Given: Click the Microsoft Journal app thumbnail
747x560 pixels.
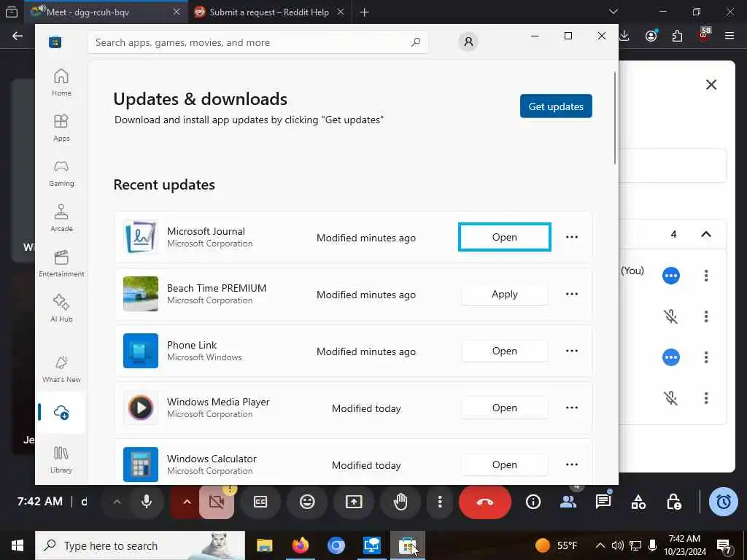Looking at the screenshot, I should pos(141,237).
